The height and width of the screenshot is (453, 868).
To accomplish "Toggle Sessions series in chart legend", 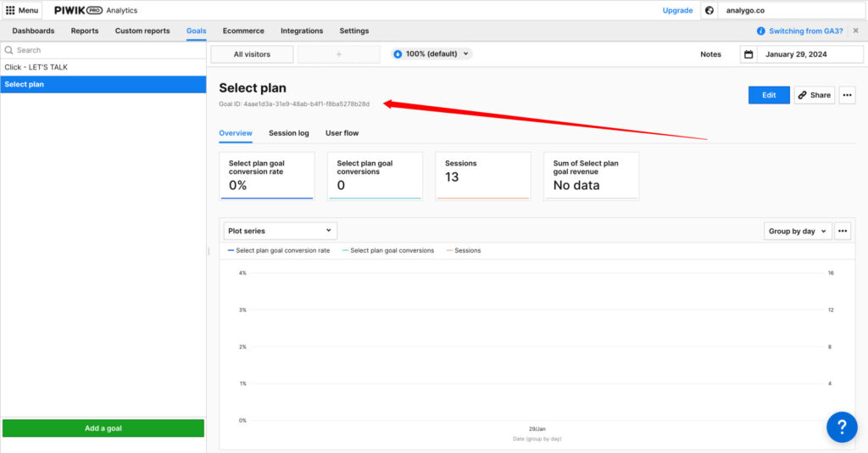I will 467,250.
